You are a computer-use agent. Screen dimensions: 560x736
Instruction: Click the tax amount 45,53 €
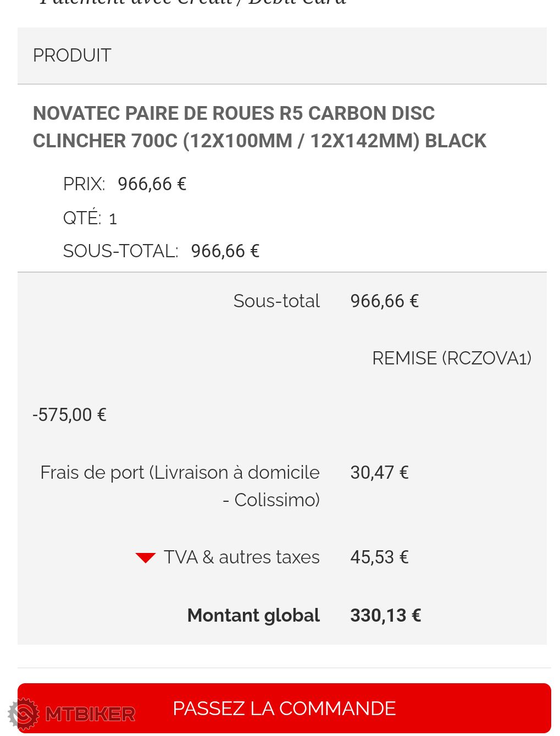[379, 557]
